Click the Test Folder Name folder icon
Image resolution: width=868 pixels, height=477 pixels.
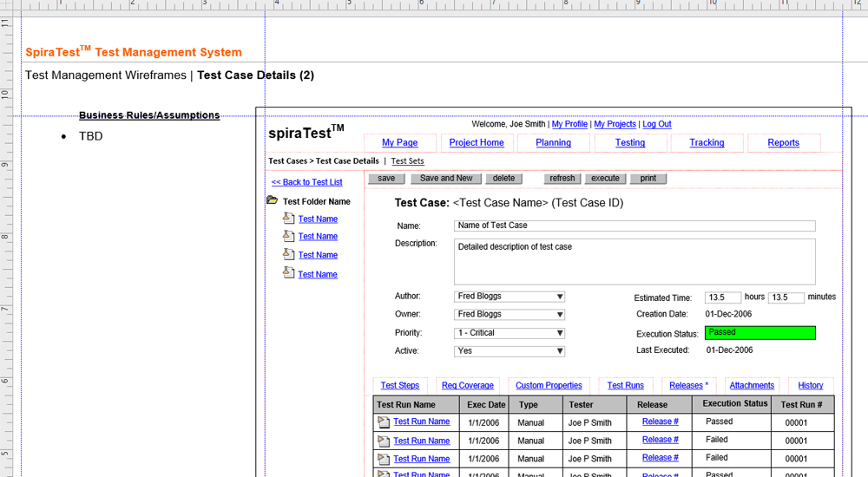273,200
